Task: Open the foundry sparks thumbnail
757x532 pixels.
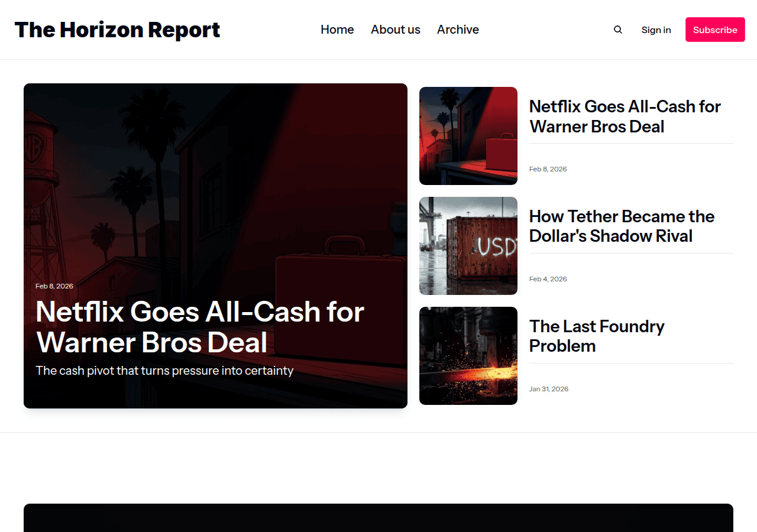Action: point(468,356)
